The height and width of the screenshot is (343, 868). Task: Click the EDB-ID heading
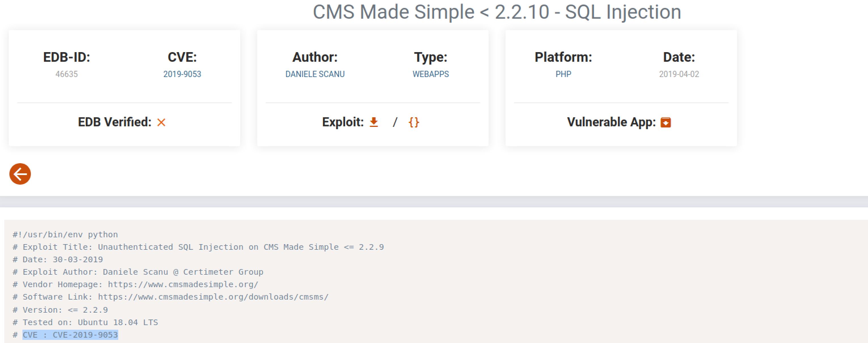pos(66,57)
